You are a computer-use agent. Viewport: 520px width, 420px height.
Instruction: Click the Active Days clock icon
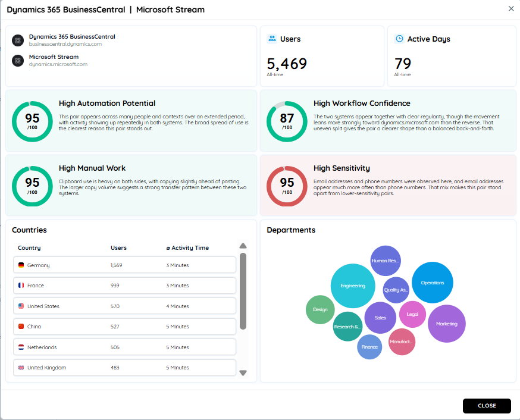399,39
